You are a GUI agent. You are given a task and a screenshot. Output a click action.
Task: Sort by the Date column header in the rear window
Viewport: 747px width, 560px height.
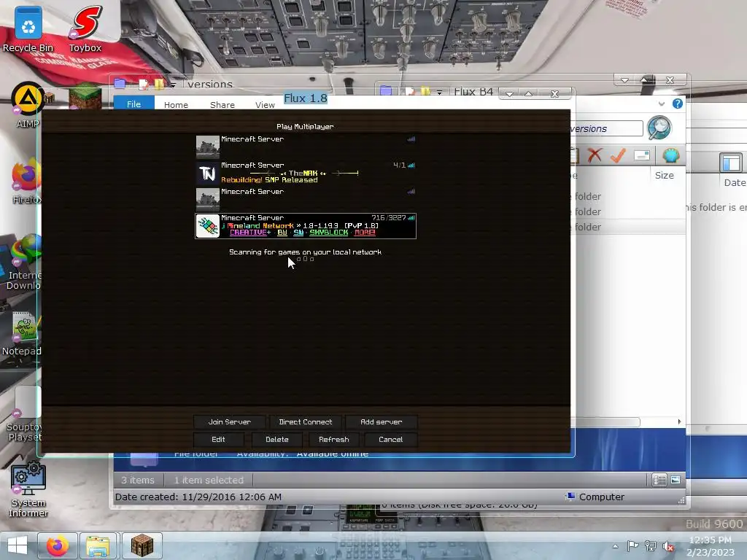click(734, 183)
